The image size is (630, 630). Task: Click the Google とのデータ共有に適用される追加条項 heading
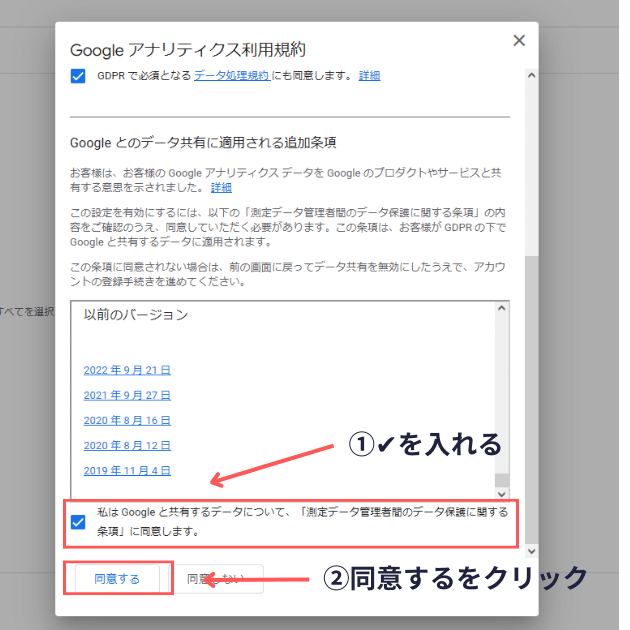[203, 143]
